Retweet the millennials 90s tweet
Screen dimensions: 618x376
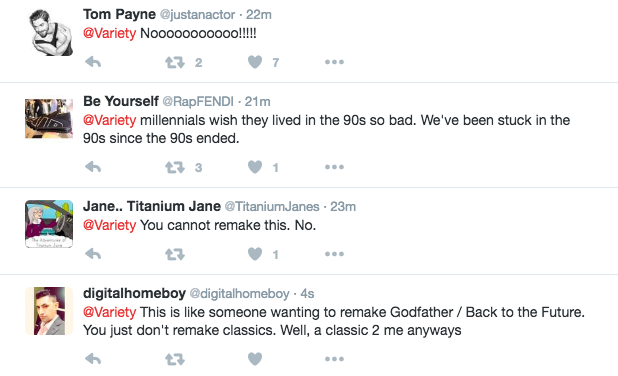coord(175,168)
